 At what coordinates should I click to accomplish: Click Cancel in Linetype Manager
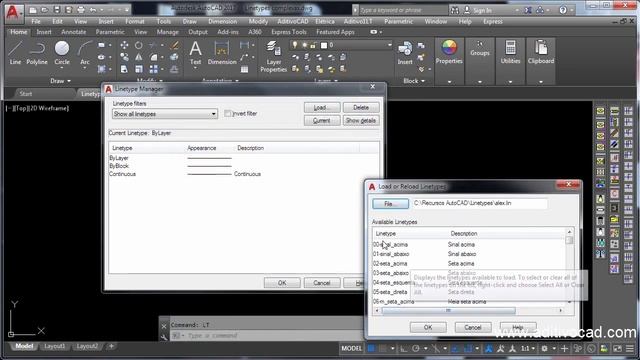(x=322, y=283)
